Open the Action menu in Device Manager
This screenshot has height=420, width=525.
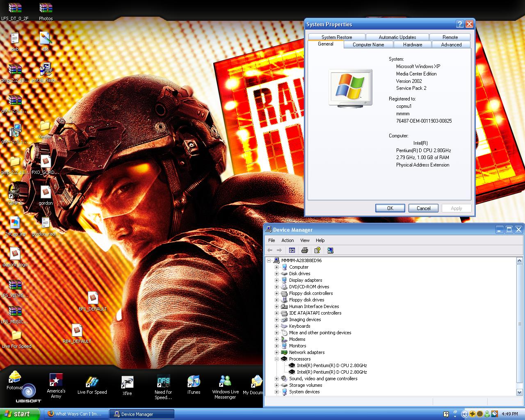coord(288,240)
